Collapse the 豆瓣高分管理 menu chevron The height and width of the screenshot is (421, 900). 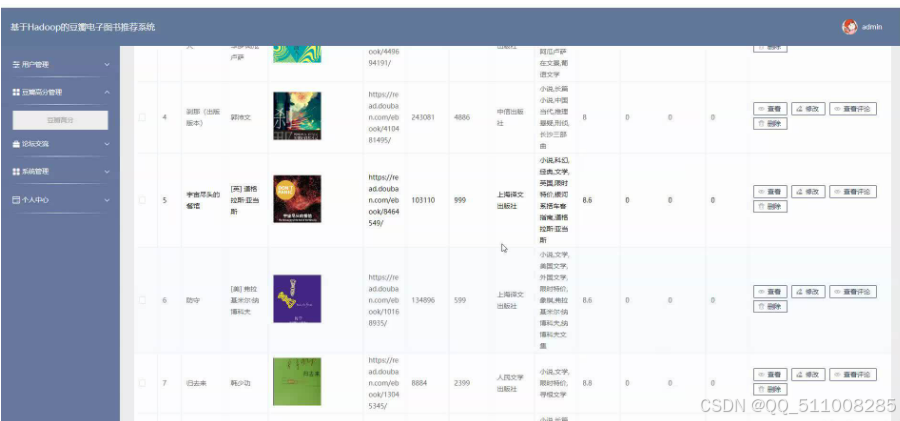pos(107,92)
